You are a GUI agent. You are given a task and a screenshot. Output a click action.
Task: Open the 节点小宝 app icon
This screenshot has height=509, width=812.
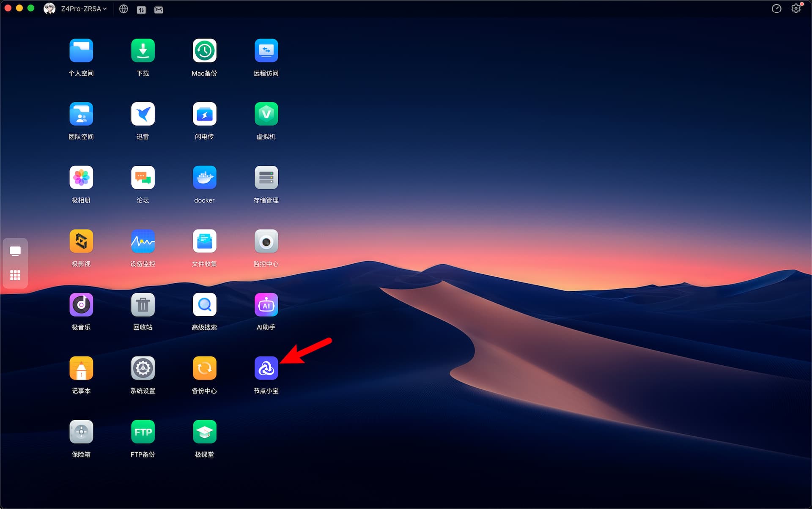pyautogui.click(x=266, y=368)
